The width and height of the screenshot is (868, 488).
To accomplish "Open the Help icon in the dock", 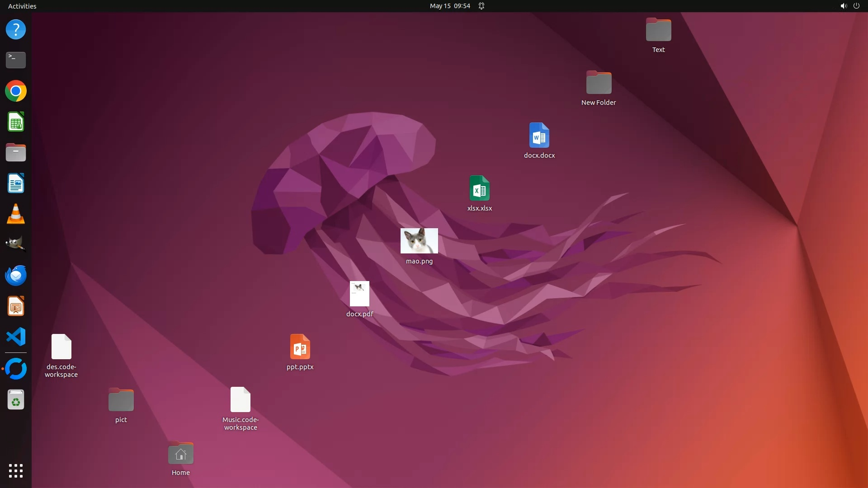I will (16, 30).
